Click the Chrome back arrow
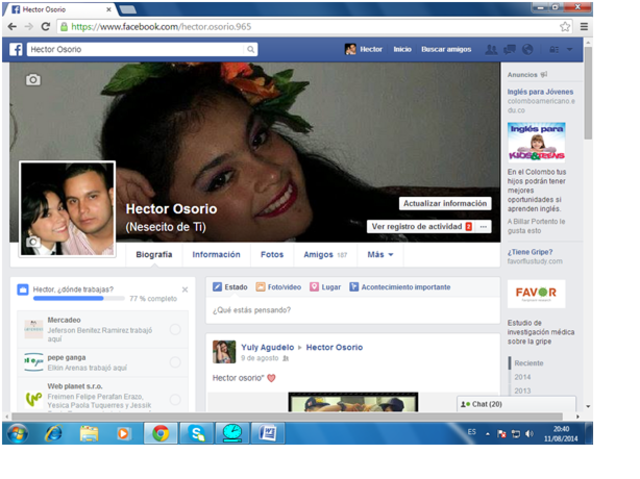The width and height of the screenshot is (640, 479). click(x=12, y=27)
